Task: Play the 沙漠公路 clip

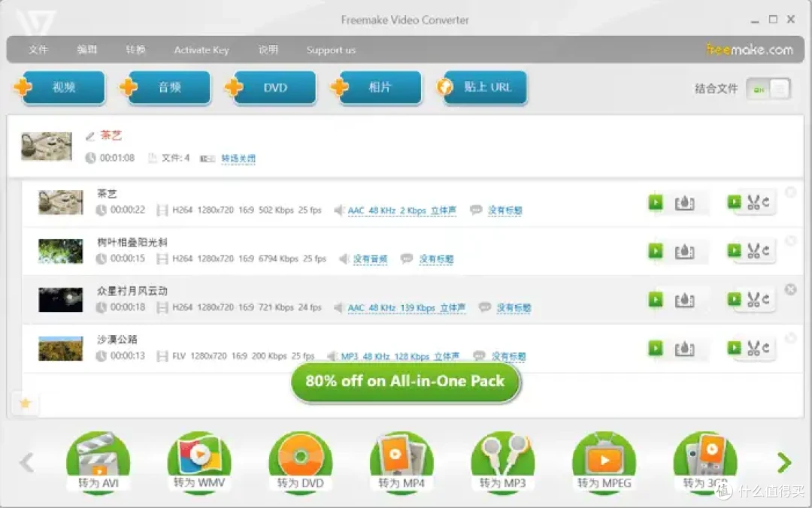Action: pos(656,349)
